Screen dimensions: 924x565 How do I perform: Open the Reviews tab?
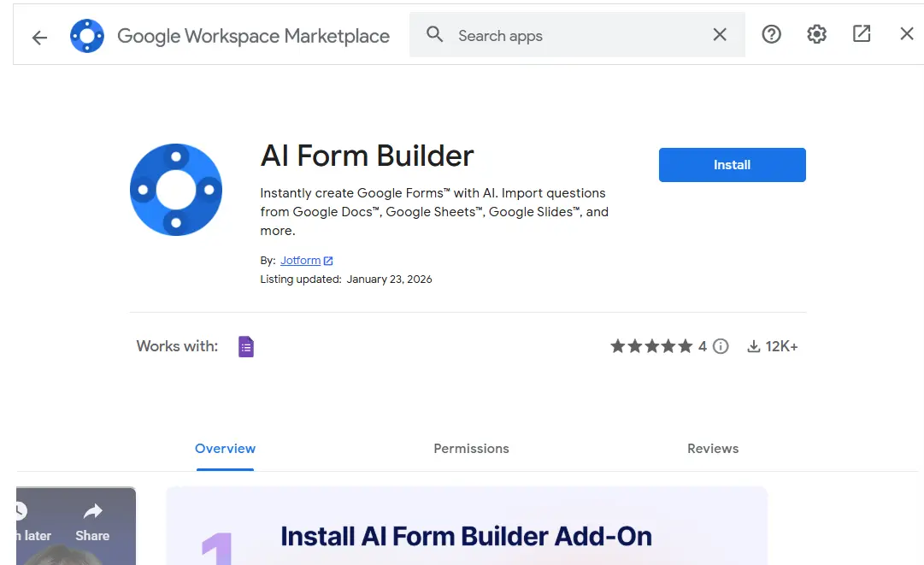(712, 449)
